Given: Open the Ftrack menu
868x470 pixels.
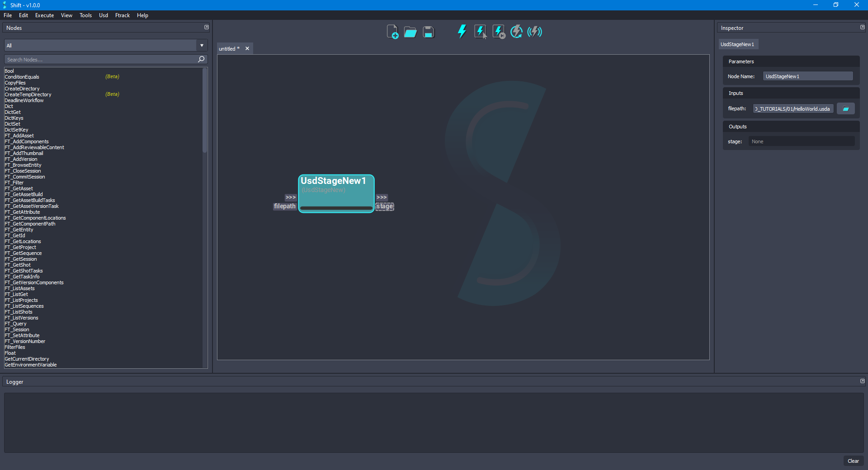Looking at the screenshot, I should (122, 15).
